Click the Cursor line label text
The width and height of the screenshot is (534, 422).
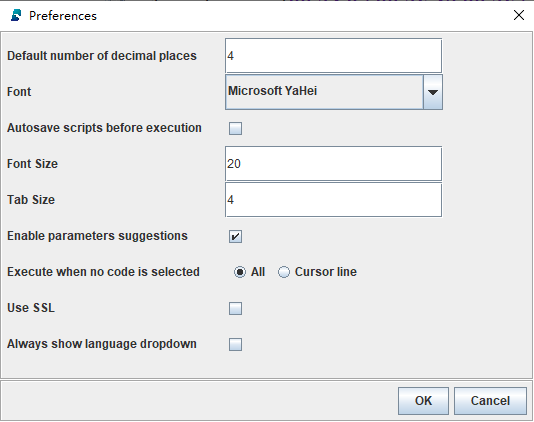326,272
